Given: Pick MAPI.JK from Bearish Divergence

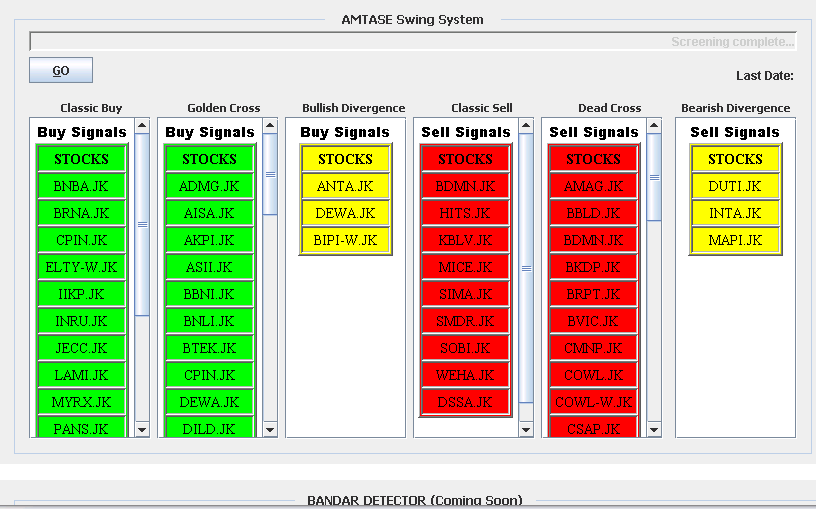Looking at the screenshot, I should 735,240.
